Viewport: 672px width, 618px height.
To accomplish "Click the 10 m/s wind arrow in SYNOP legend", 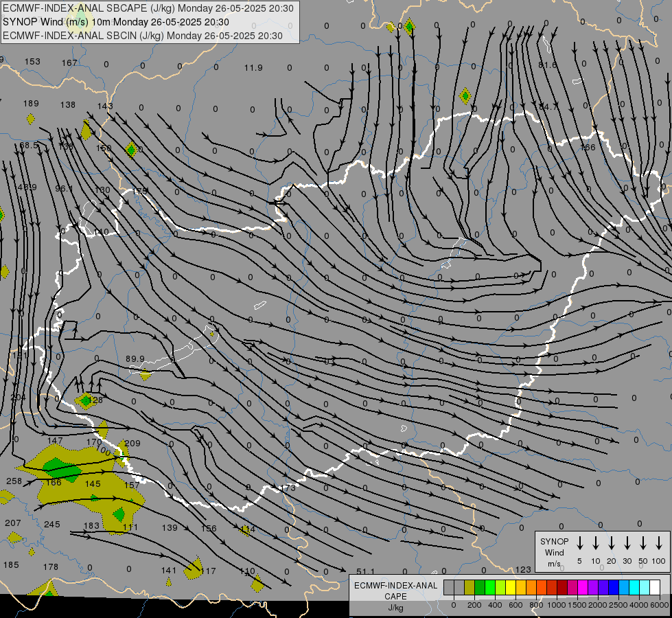I will 596,543.
